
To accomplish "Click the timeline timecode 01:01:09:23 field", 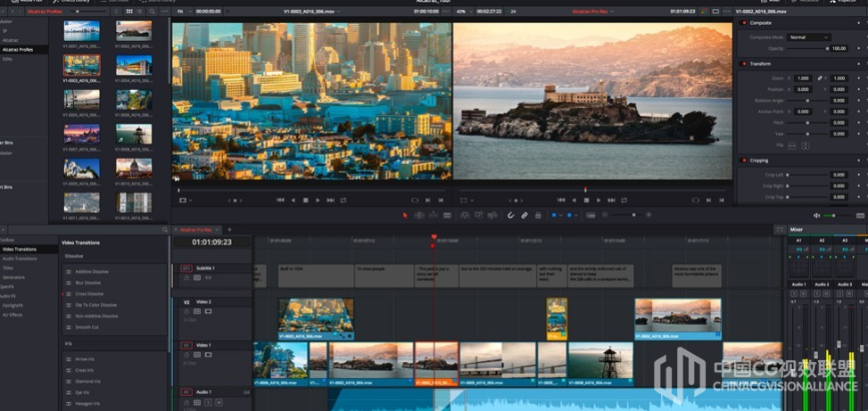I will tap(212, 242).
